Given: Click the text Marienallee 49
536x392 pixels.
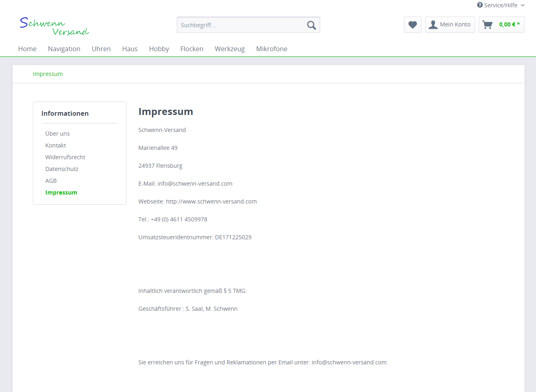Looking at the screenshot, I should pos(158,148).
